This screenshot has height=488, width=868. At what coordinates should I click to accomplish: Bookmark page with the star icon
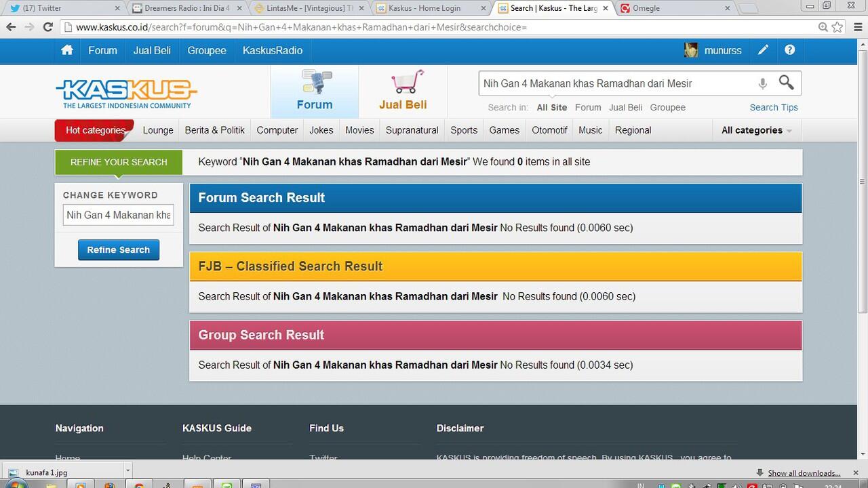837,27
